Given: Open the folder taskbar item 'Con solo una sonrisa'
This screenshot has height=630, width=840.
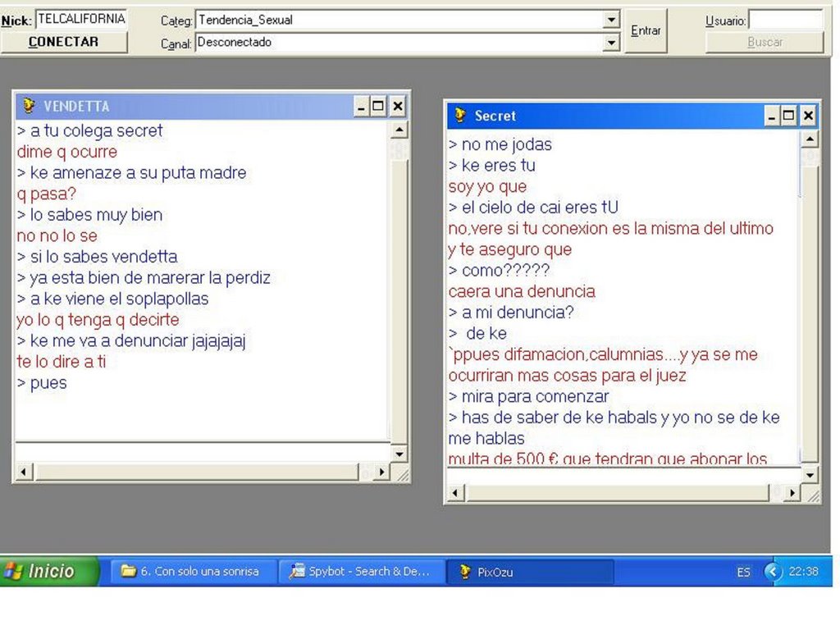Looking at the screenshot, I should (x=190, y=572).
